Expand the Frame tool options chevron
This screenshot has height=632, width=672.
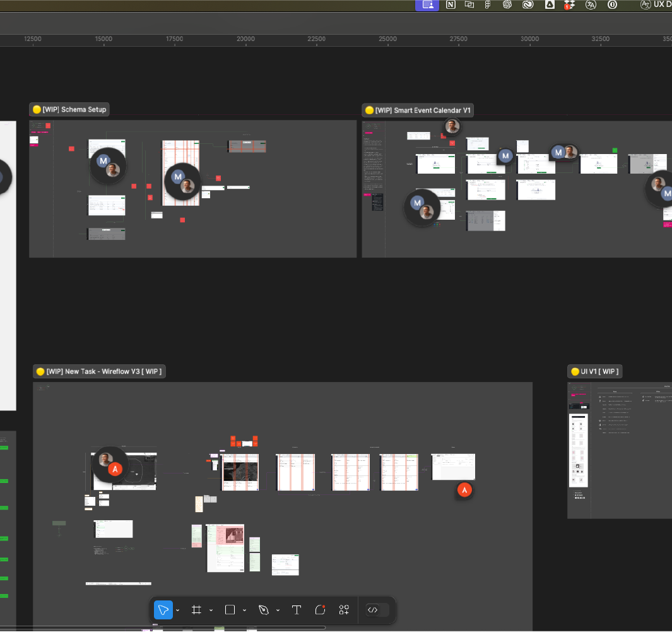211,611
